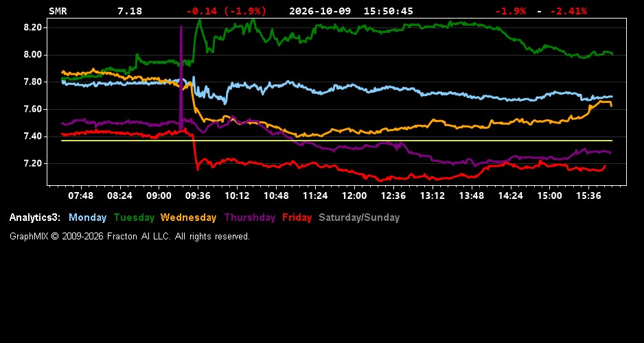Click the 10:12 time axis label

[x=237, y=196]
